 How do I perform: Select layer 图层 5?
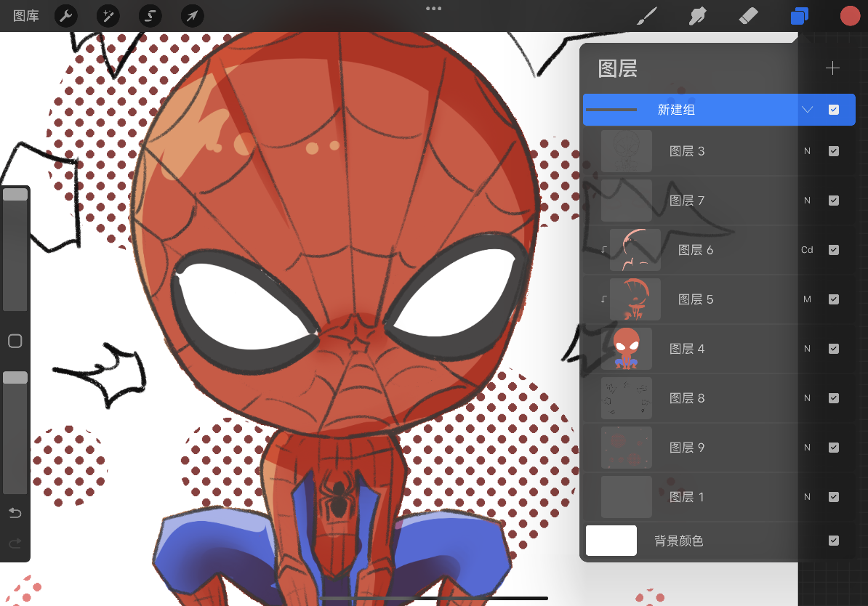coord(719,299)
